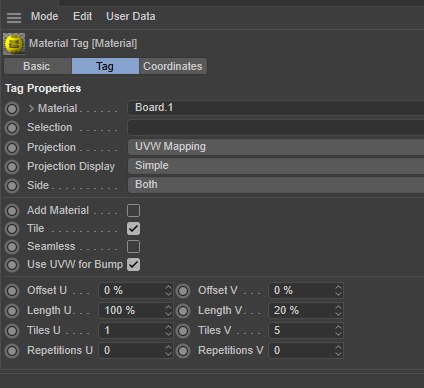Adjust the Length V stepper arrows
This screenshot has width=424, height=388.
coord(338,310)
